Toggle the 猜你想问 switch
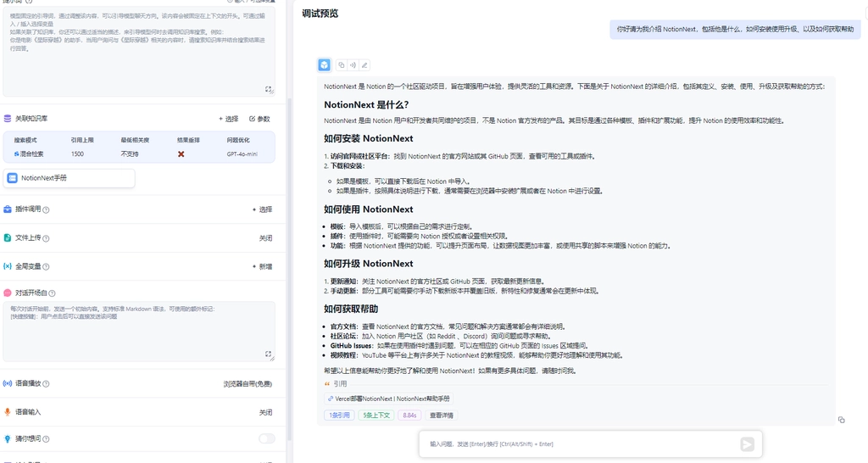The width and height of the screenshot is (868, 463). click(x=267, y=438)
